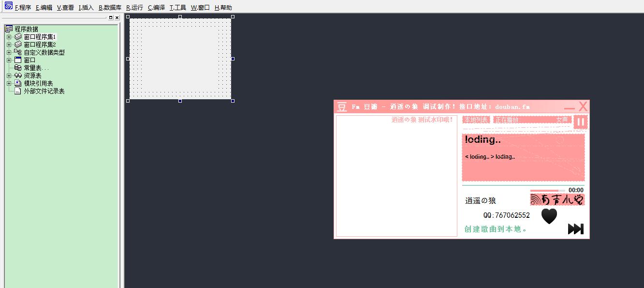
Task: Close the project tree panel
Action: 117,17
